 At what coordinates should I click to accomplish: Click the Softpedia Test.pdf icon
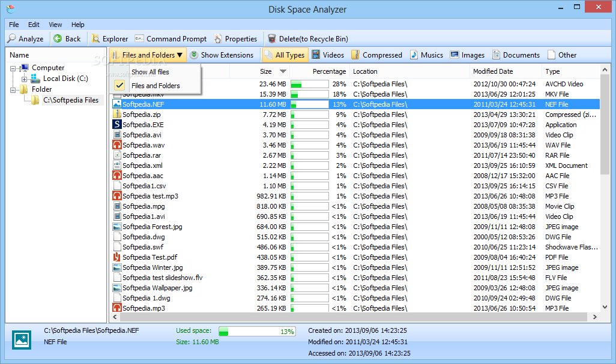tap(116, 257)
